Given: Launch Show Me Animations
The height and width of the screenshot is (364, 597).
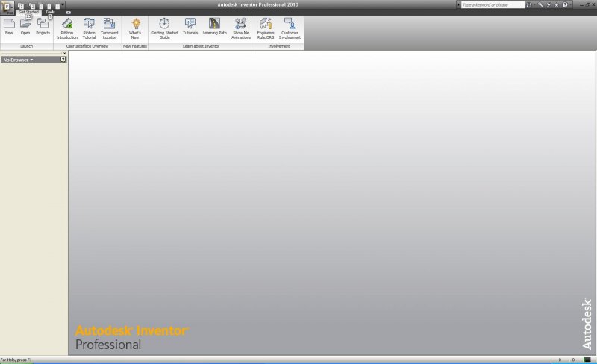Looking at the screenshot, I should [x=241, y=28].
